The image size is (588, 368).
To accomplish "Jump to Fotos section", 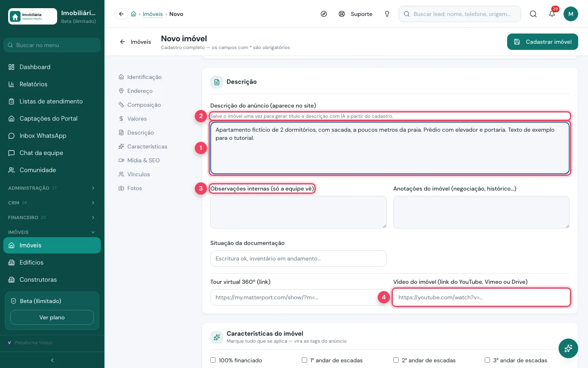I will [130, 188].
